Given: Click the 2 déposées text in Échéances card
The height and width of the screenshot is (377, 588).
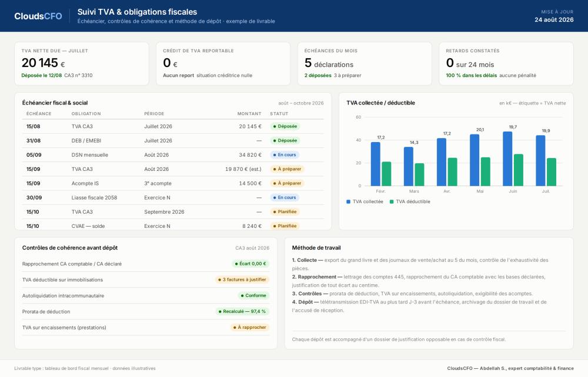Looking at the screenshot, I should click(x=318, y=76).
